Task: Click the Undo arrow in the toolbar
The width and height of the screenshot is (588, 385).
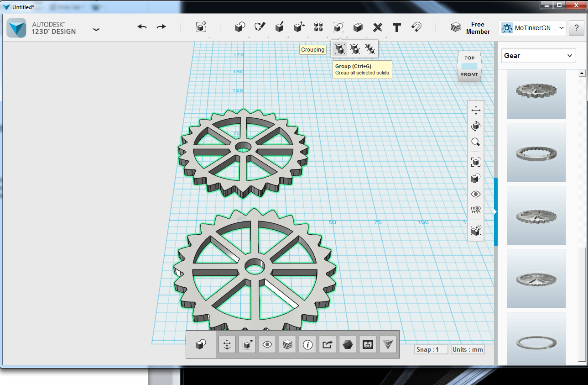Action: click(x=142, y=27)
